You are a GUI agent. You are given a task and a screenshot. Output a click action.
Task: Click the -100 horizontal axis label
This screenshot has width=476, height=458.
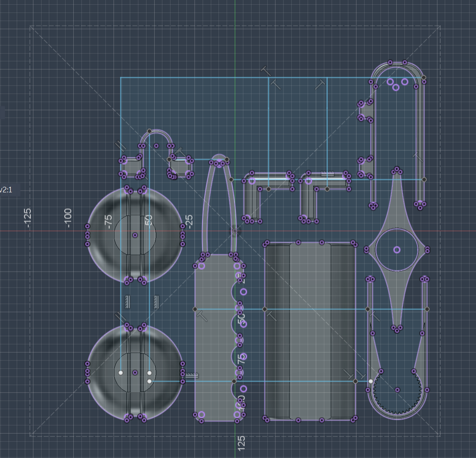[x=68, y=218]
